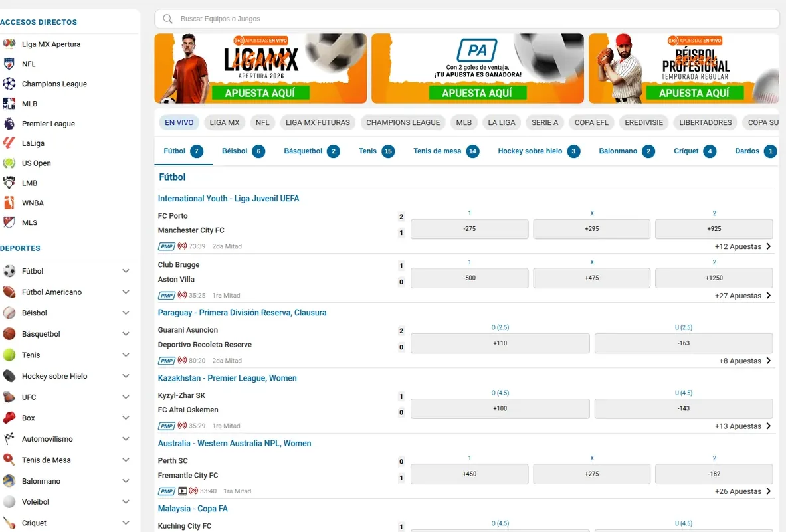Pick O (4.5) +100 for Kyzyl-Zhar SK match

click(500, 408)
